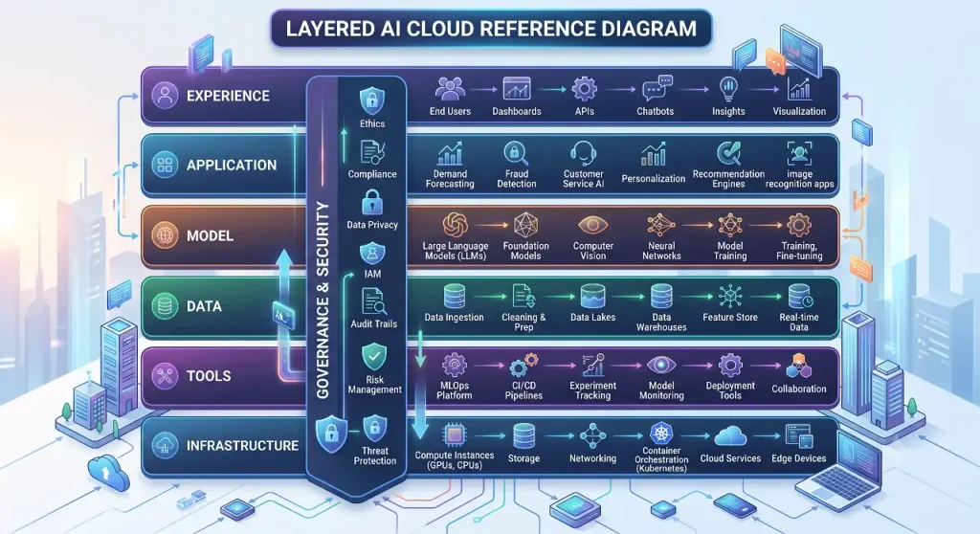Click the image recognition apps icon

[x=799, y=154]
